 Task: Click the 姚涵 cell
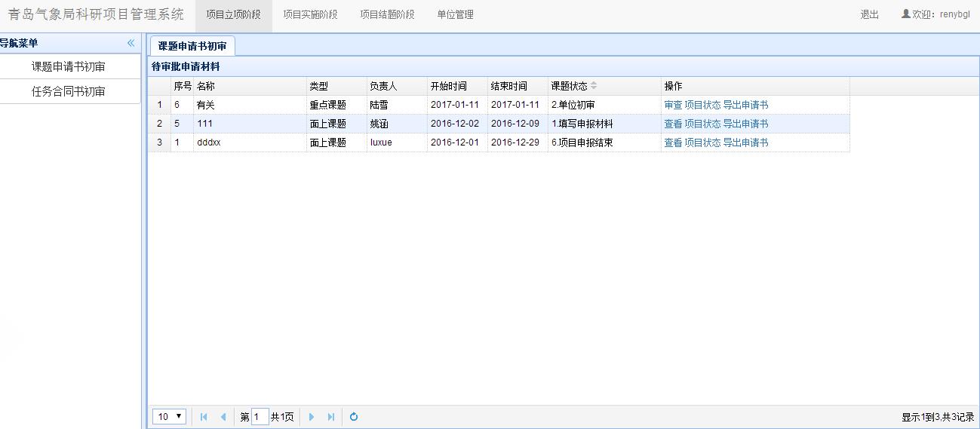tap(398, 124)
